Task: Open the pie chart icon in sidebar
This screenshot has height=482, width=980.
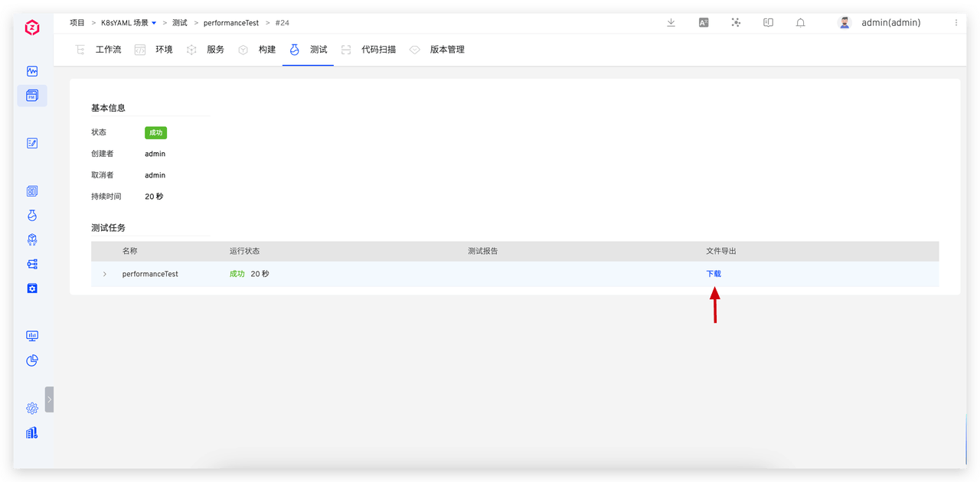Action: 32,360
